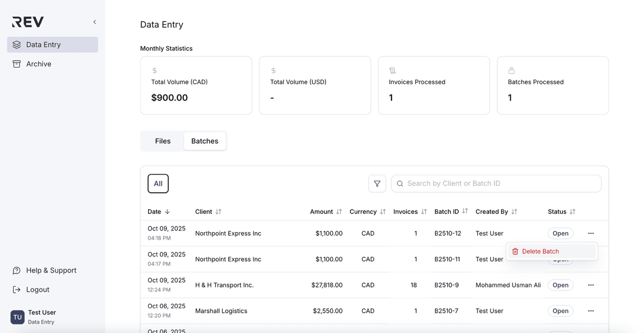Sort by the Status column
This screenshot has width=644, height=333.
pos(572,211)
